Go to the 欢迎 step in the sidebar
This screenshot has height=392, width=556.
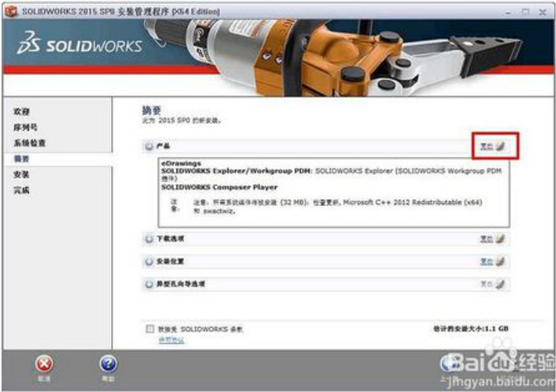pos(22,112)
